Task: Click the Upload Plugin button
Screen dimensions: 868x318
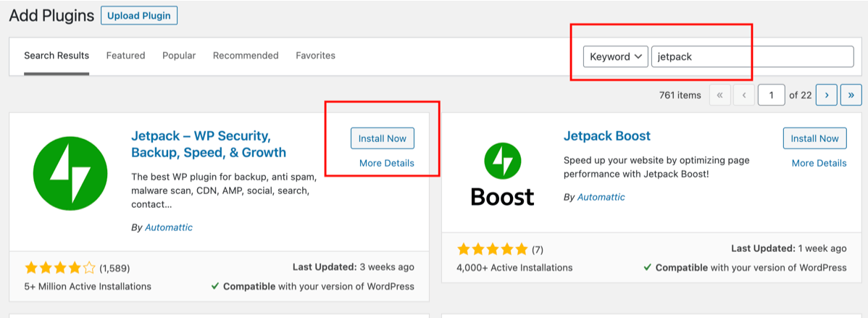Action: [x=138, y=16]
